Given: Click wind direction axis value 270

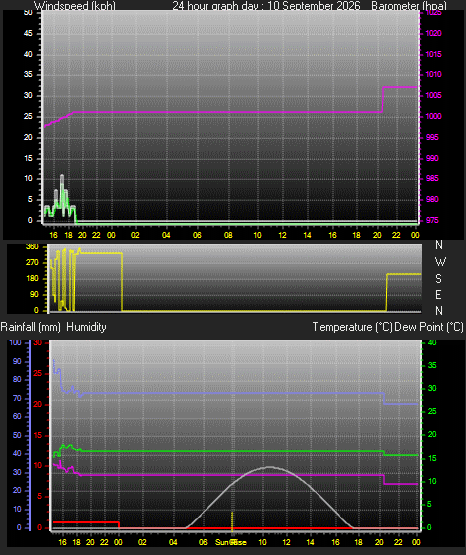Looking at the screenshot, I should [32, 262].
